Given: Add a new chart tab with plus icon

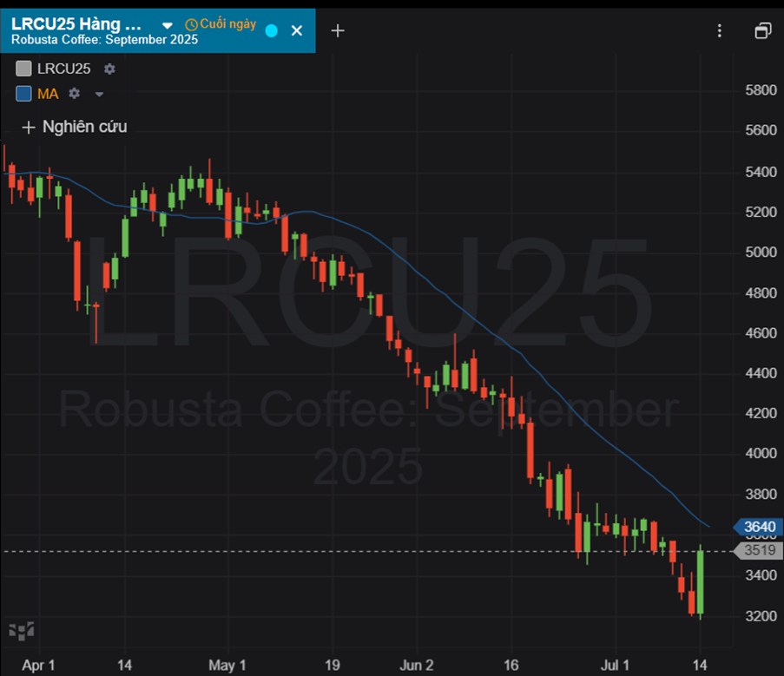Looking at the screenshot, I should pos(338,30).
